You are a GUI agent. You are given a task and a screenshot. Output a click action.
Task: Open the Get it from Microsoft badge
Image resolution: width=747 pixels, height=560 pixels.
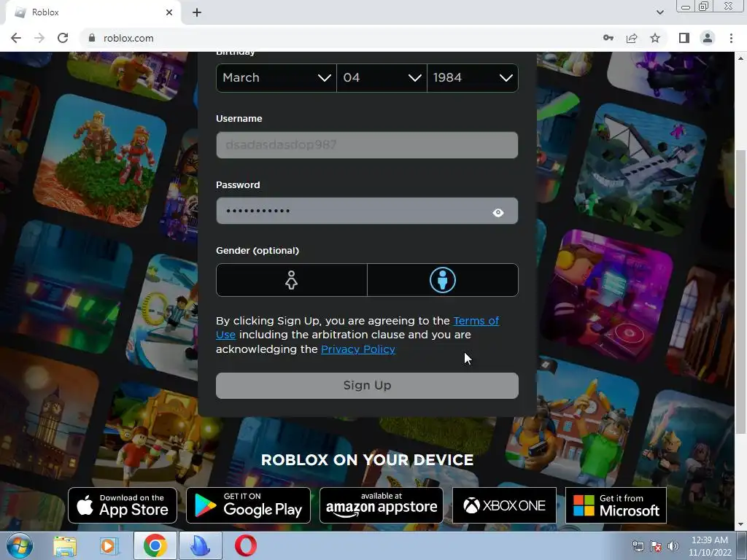(x=616, y=505)
